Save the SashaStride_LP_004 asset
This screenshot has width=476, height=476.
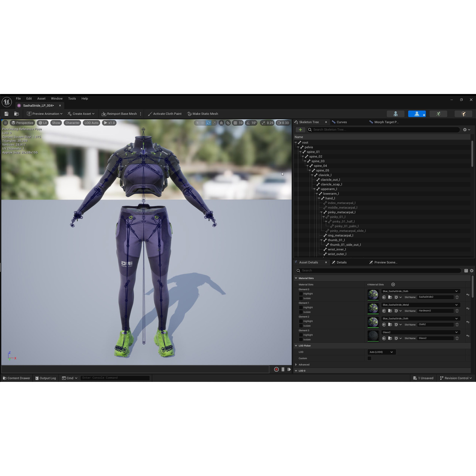click(x=6, y=114)
